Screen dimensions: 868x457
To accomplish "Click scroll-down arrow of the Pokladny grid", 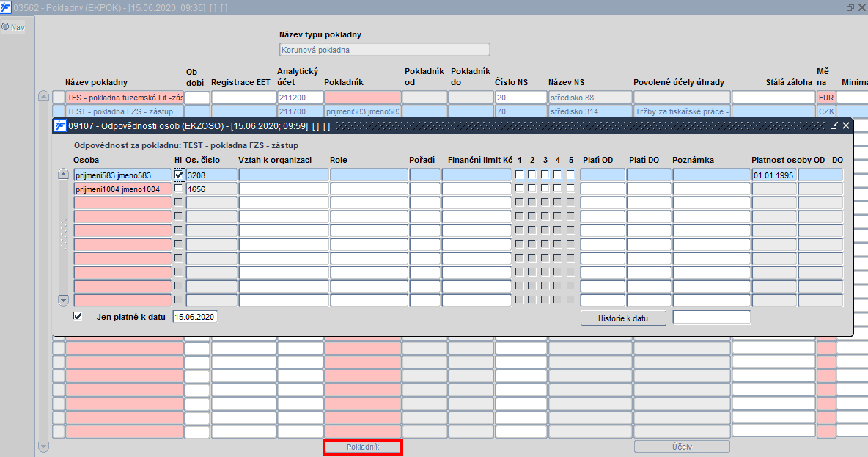I will 44,447.
